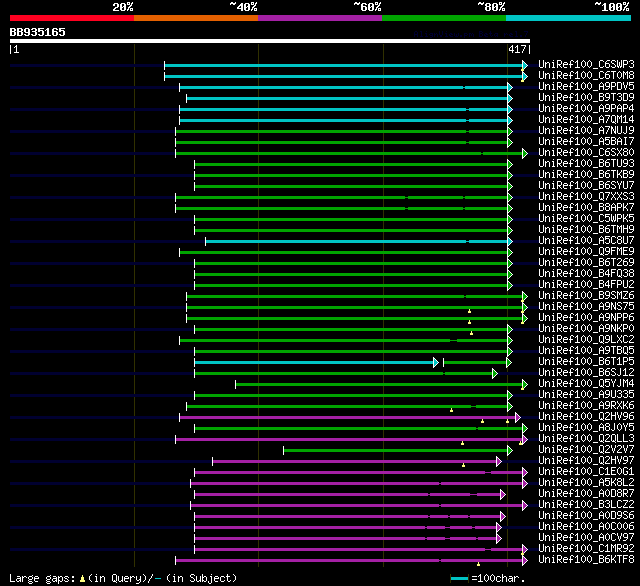The height and width of the screenshot is (586, 640).
Task: Click the white BB935165 query bar
Action: click(270, 41)
